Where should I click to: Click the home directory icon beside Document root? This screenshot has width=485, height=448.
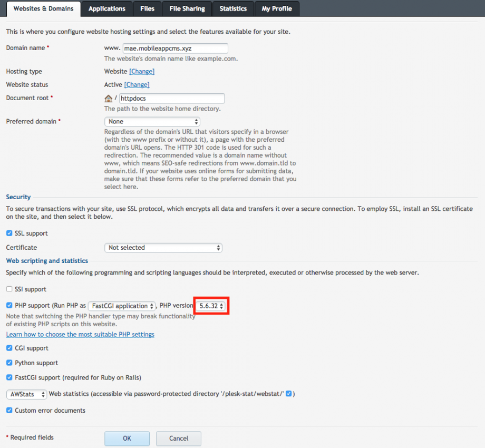point(109,99)
